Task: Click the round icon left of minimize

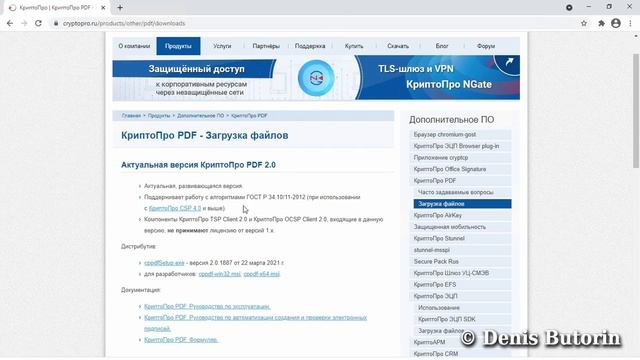Action: (569, 7)
